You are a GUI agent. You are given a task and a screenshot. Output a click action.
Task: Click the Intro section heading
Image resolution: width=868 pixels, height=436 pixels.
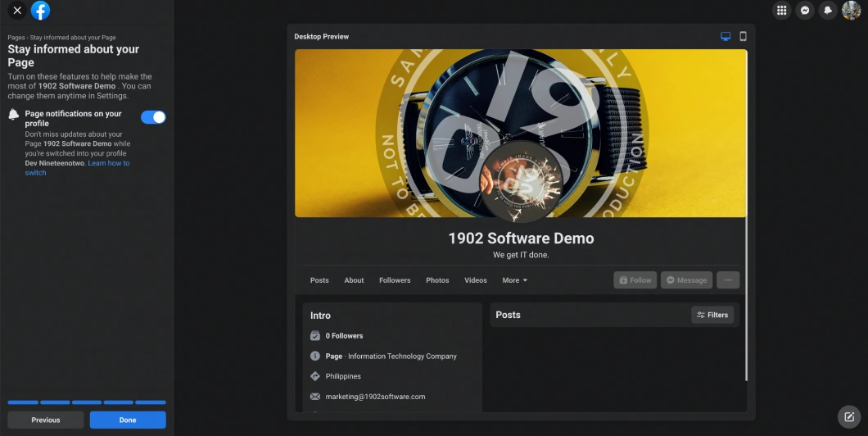pyautogui.click(x=320, y=316)
